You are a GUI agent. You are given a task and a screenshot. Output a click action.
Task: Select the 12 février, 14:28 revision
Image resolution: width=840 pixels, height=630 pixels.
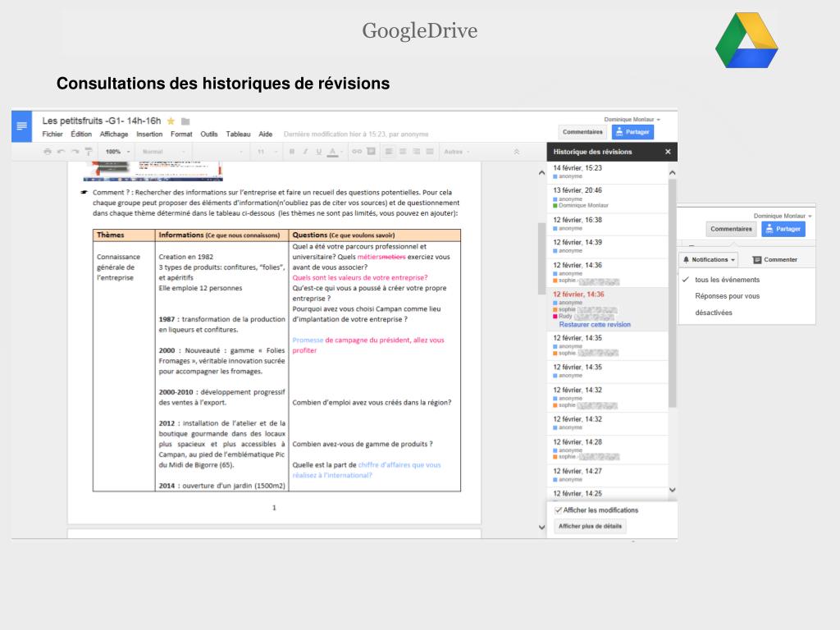click(608, 450)
